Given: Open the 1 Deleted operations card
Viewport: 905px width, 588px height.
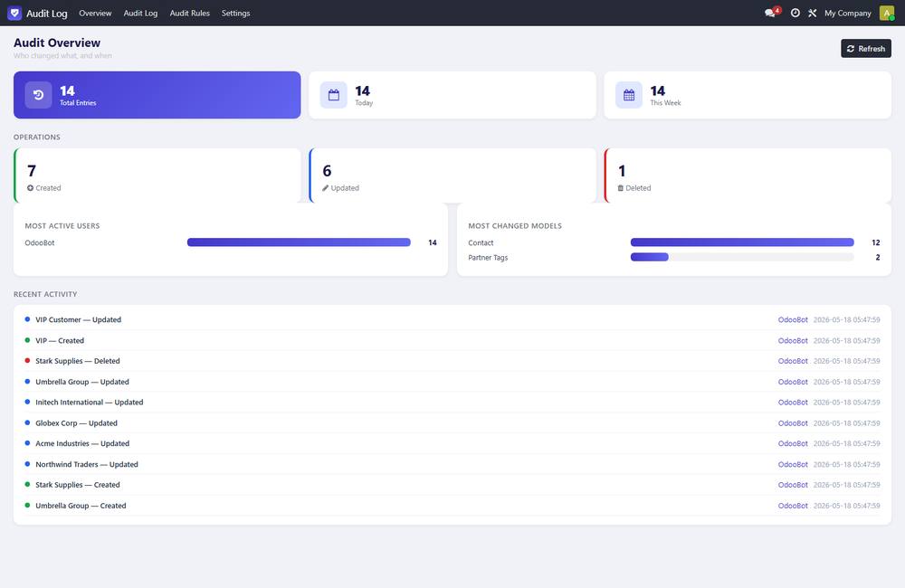Looking at the screenshot, I should coord(748,175).
